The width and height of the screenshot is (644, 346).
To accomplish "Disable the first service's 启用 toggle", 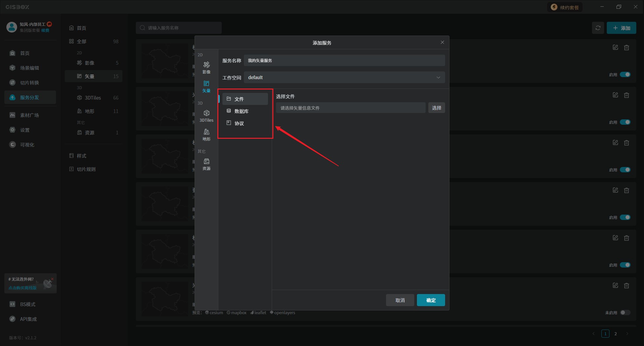I will point(625,74).
